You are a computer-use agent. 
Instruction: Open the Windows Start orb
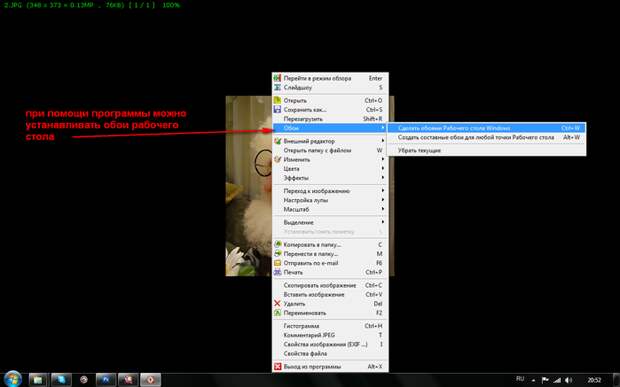tap(13, 379)
